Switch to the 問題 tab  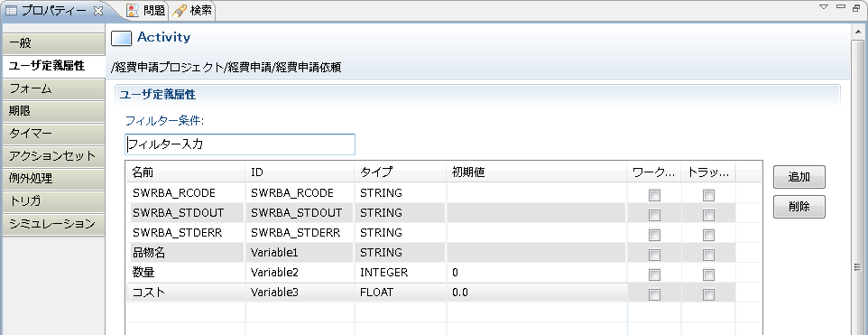146,11
